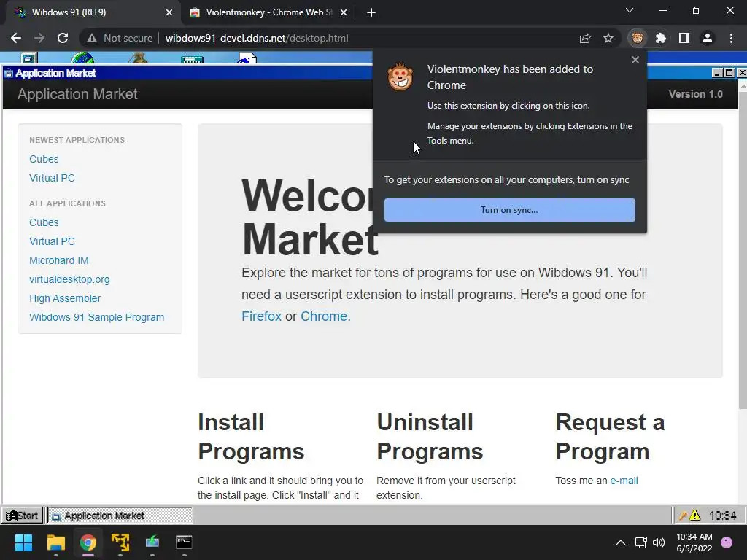Open Cubes under Newest Applications
Image resolution: width=747 pixels, height=560 pixels.
[x=44, y=159]
